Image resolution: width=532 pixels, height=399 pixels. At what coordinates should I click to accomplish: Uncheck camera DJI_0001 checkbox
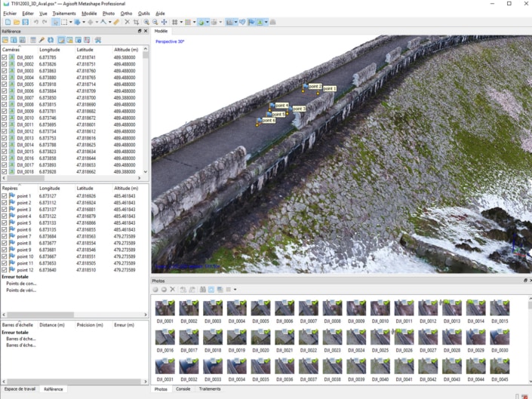(5, 57)
